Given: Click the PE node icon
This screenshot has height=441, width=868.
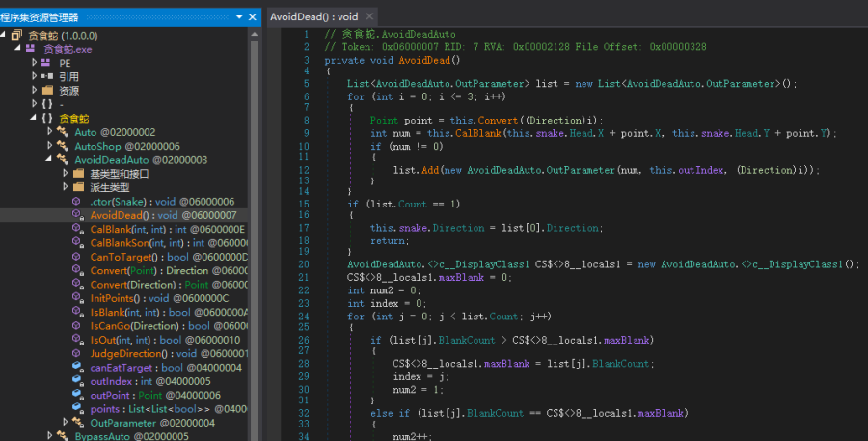Looking at the screenshot, I should [47, 63].
